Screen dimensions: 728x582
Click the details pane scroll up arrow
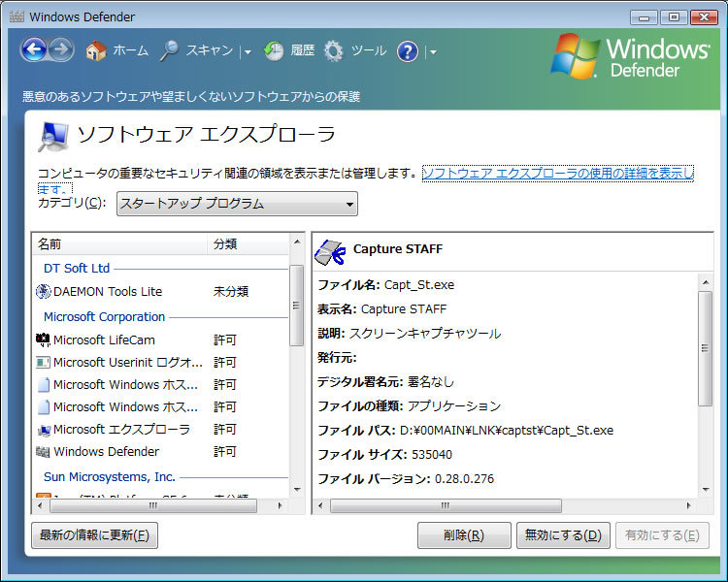click(x=706, y=282)
